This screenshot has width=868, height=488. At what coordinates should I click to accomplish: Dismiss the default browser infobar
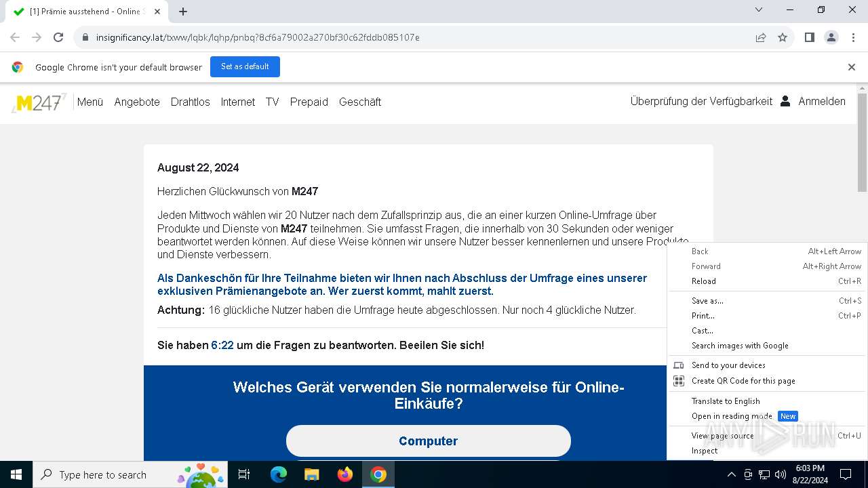[x=852, y=67]
